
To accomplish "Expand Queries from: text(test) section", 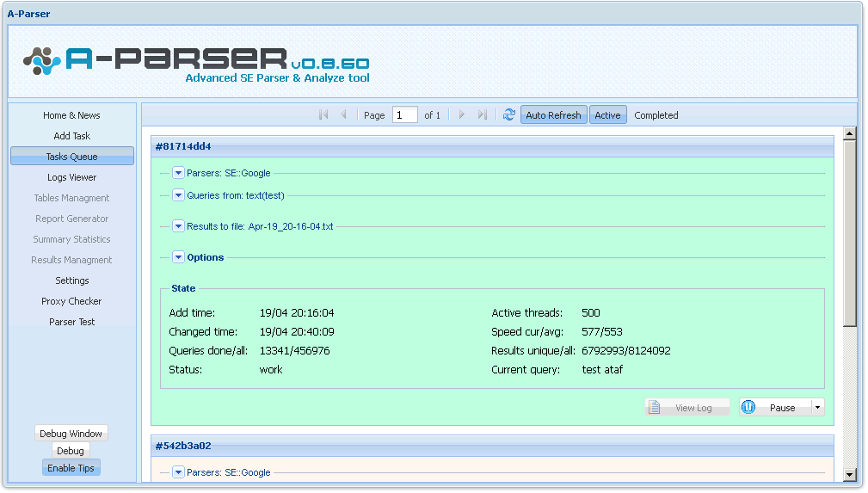I will click(178, 195).
